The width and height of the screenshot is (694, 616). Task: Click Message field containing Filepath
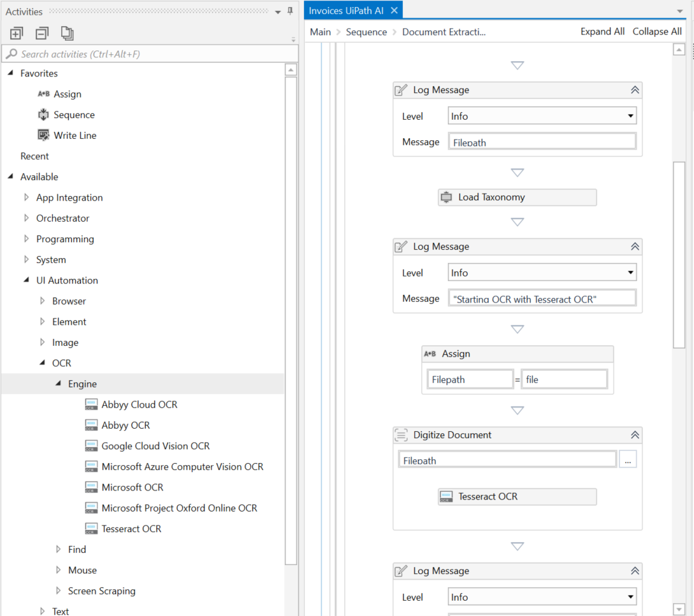[542, 141]
